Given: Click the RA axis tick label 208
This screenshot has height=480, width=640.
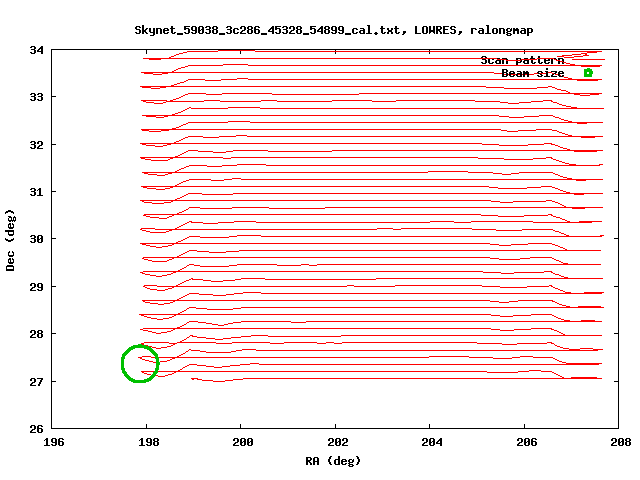Looking at the screenshot, I should [621, 442].
